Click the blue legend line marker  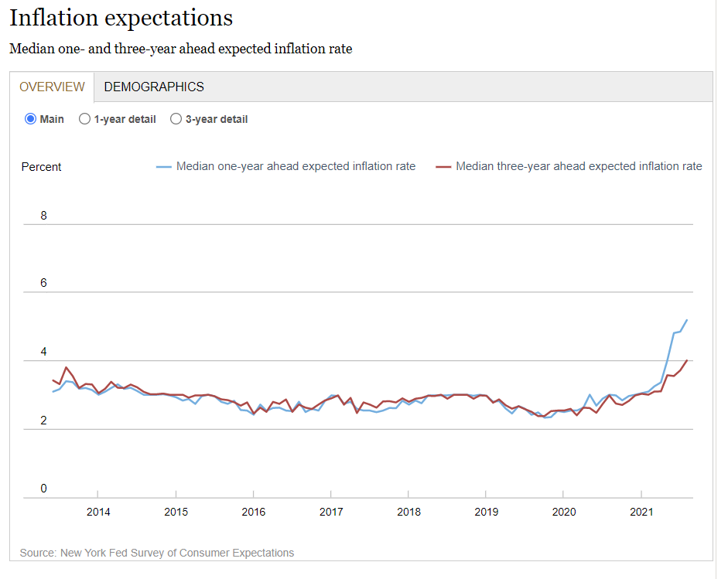tap(163, 165)
